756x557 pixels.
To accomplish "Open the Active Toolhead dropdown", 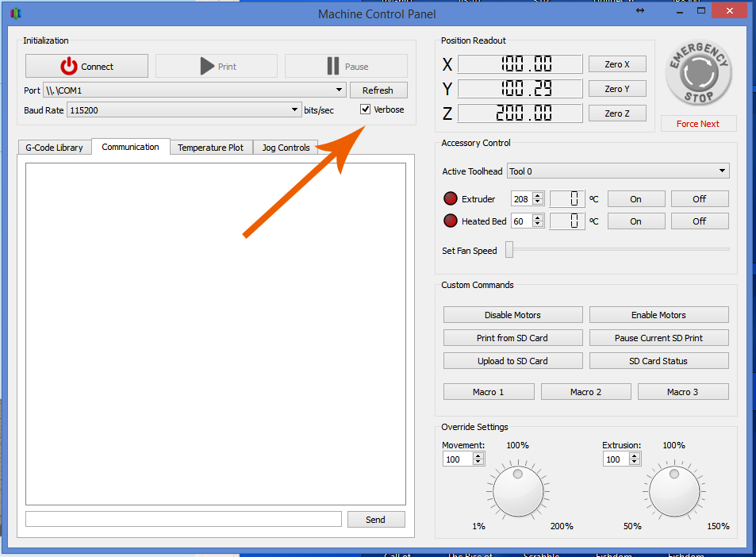I will click(618, 171).
